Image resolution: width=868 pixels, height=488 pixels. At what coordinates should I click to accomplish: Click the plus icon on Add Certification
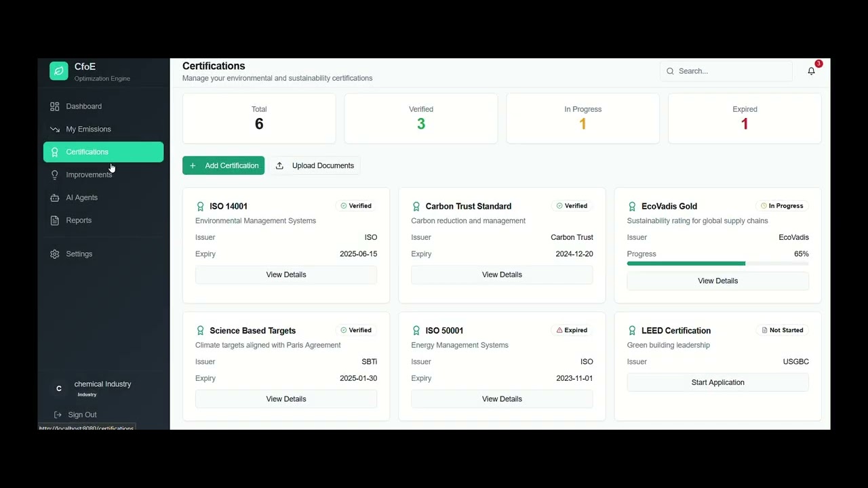pyautogui.click(x=193, y=165)
